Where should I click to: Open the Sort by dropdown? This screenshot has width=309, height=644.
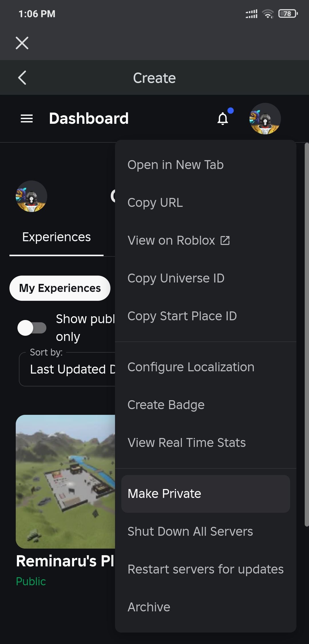(x=67, y=369)
